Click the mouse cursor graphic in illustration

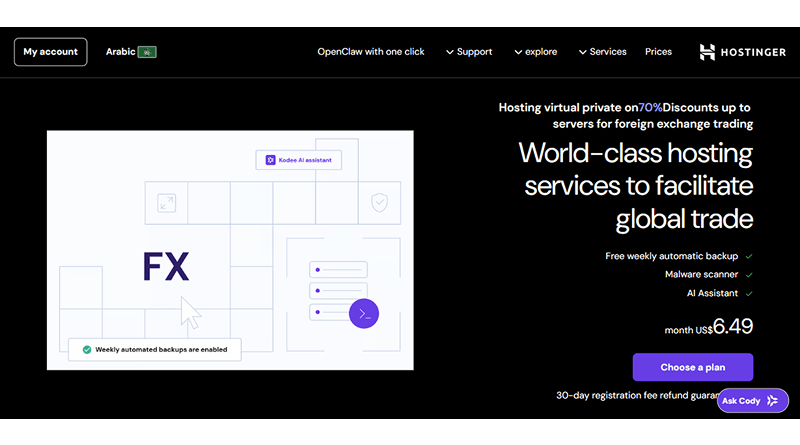point(191,312)
